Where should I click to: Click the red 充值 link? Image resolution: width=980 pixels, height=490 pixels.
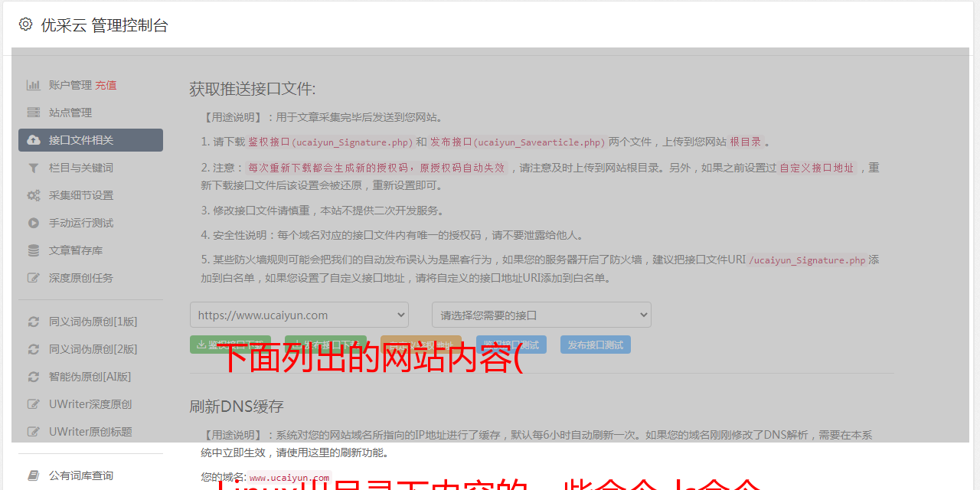click(x=106, y=85)
